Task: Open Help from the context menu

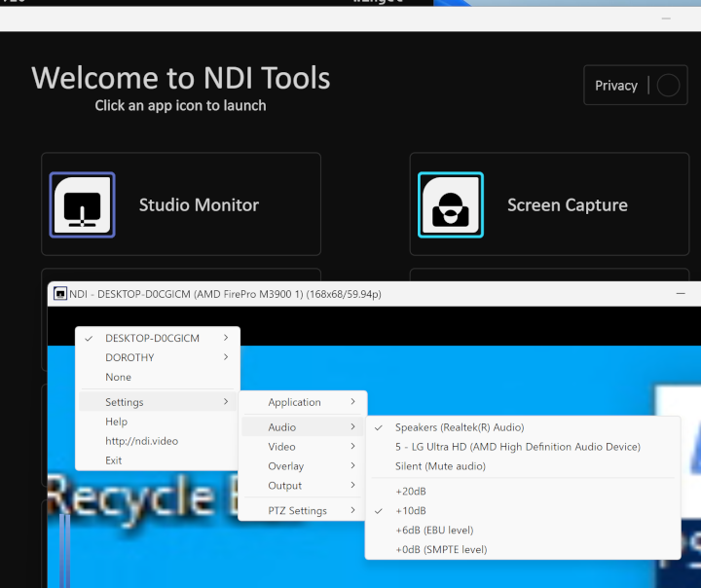Action: pos(158,422)
